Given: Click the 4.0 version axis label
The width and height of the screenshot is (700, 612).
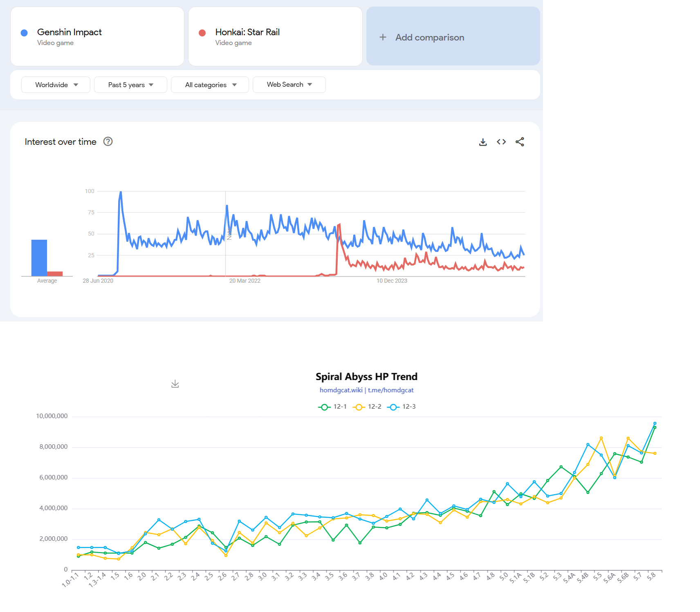Looking at the screenshot, I should [383, 576].
